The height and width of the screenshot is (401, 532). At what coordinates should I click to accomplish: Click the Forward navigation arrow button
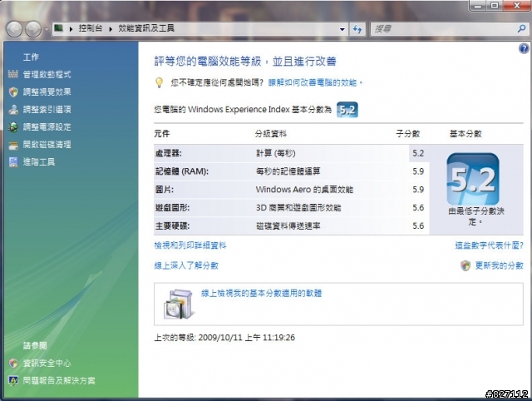click(x=33, y=29)
